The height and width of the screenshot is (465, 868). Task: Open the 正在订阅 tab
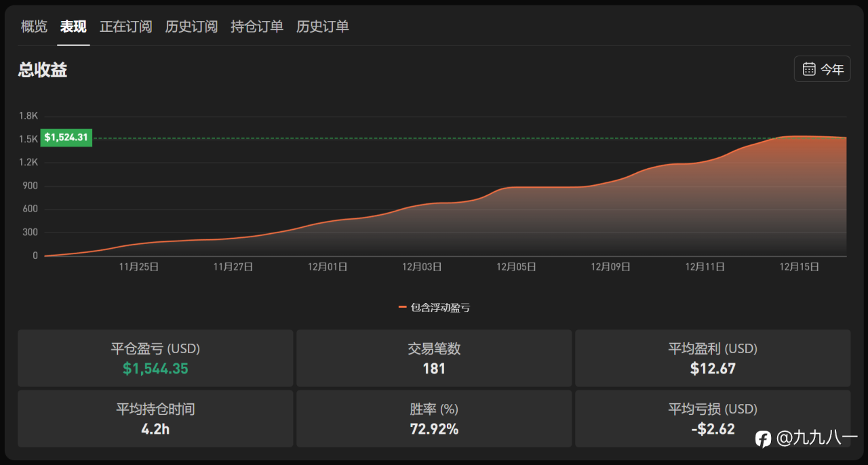126,26
